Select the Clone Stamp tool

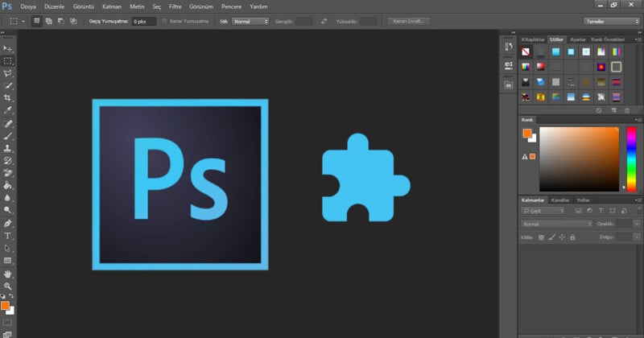(7, 148)
